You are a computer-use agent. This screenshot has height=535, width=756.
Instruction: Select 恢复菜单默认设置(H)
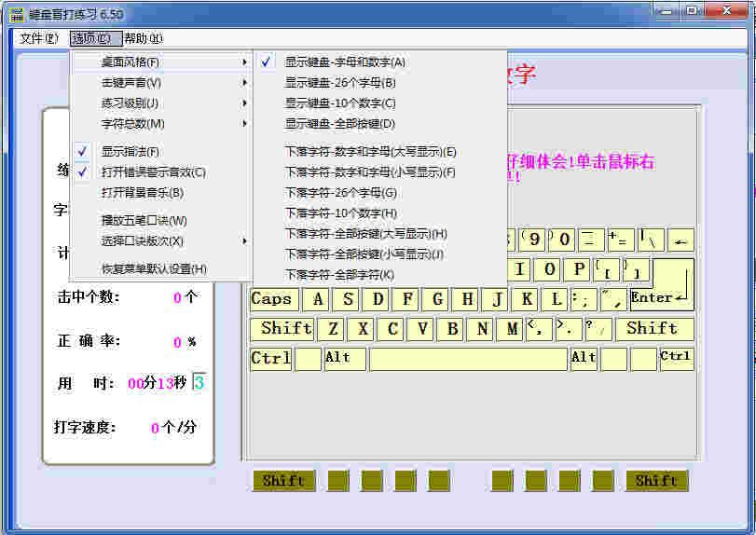coord(154,269)
